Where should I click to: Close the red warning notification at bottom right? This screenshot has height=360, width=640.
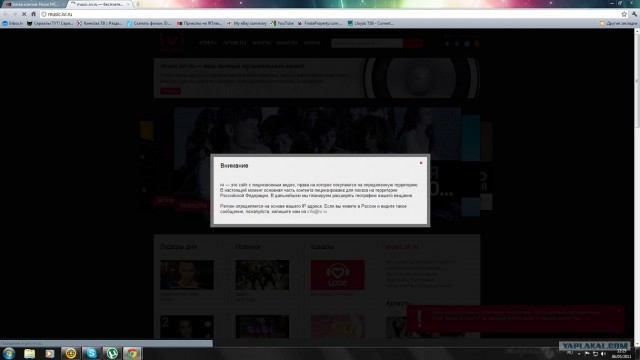(x=619, y=311)
